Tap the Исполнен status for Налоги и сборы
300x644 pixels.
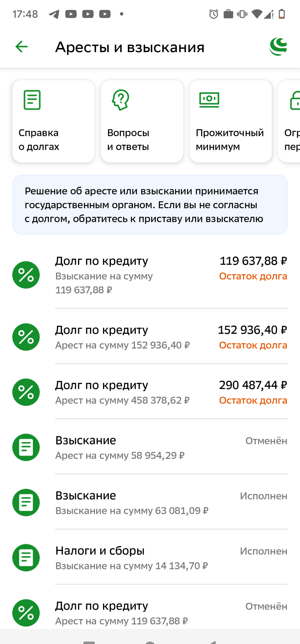(264, 551)
